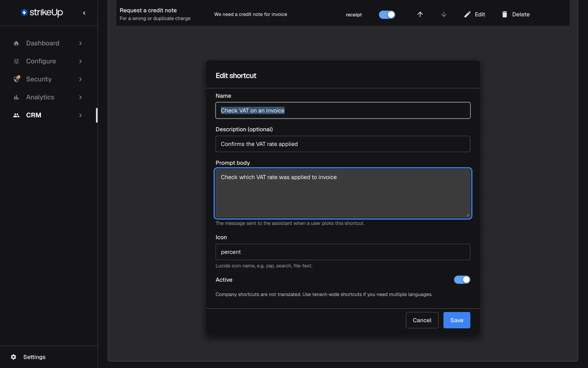Expand the CRM menu chevron
The width and height of the screenshot is (588, 368).
pyautogui.click(x=80, y=115)
